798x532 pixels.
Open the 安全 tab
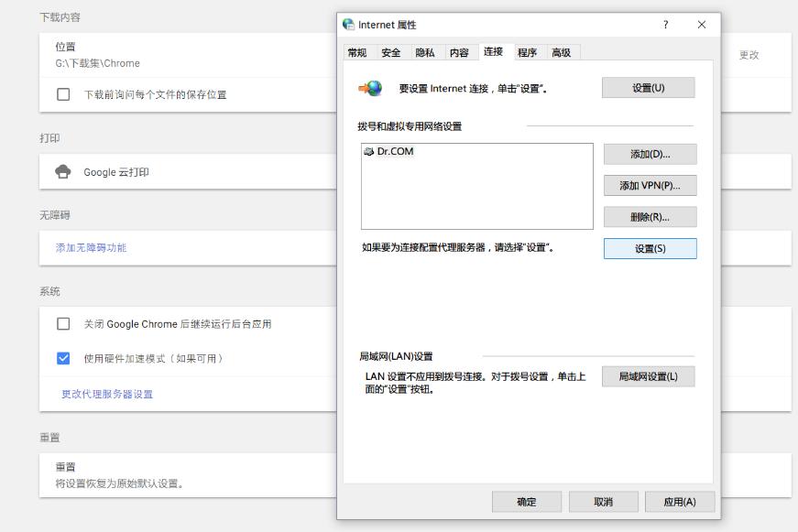pos(391,53)
